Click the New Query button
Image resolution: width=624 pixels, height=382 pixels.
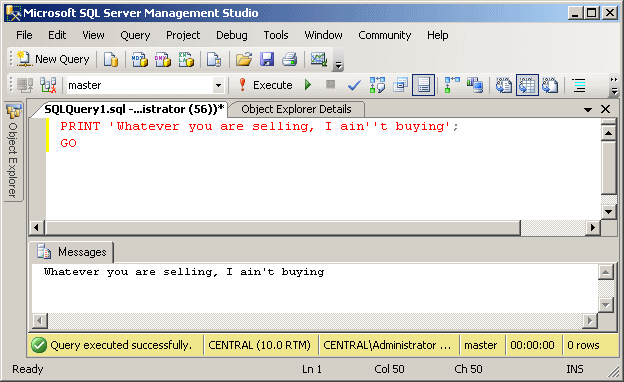pos(53,59)
